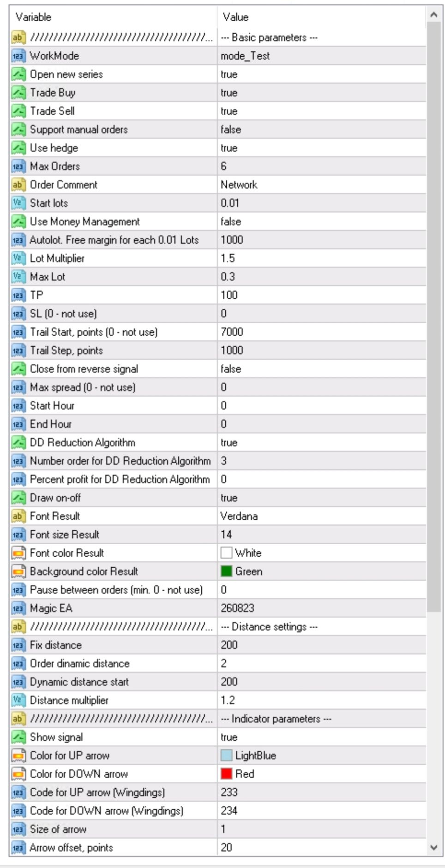Click the boolean icon beside Open new series

coord(18,74)
